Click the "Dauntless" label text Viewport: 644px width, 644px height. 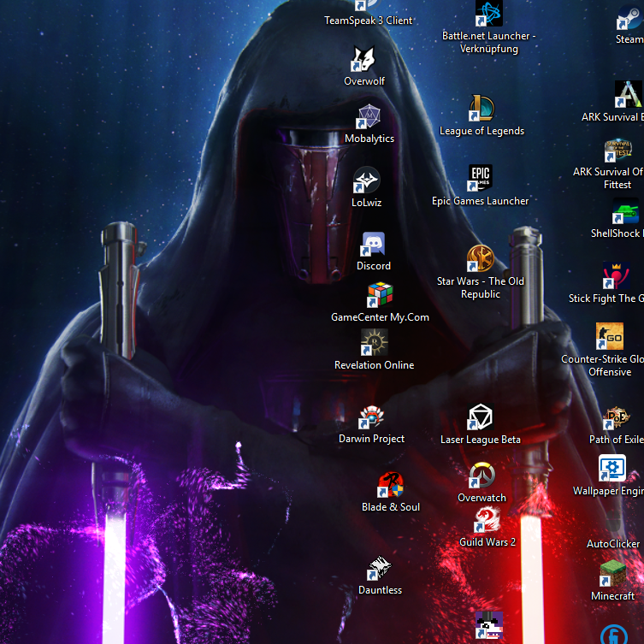[x=380, y=590]
